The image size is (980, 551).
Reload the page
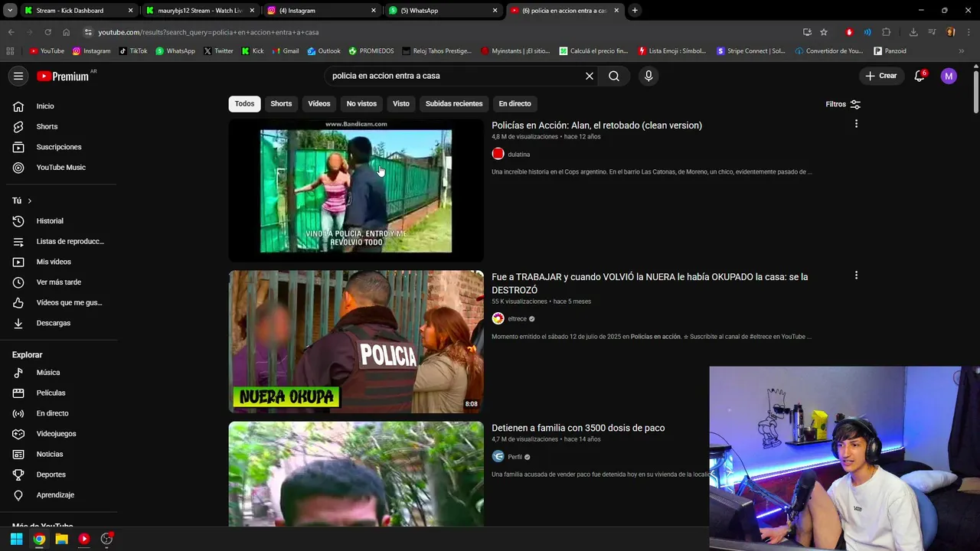[47, 32]
